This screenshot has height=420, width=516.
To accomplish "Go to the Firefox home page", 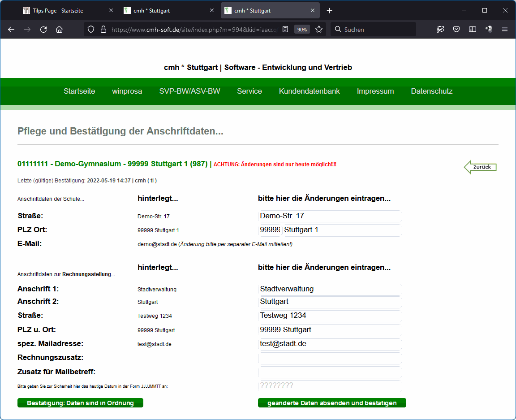I will coord(59,30).
